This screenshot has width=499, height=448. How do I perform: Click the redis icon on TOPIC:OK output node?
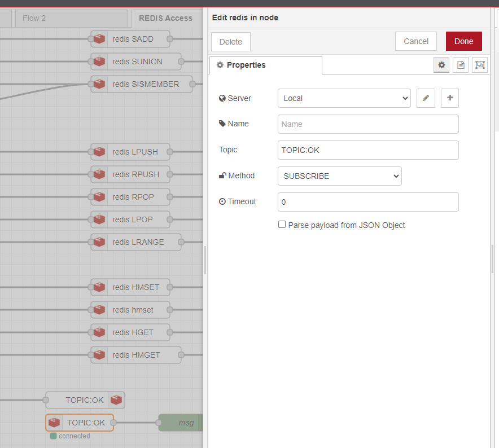pyautogui.click(x=116, y=400)
